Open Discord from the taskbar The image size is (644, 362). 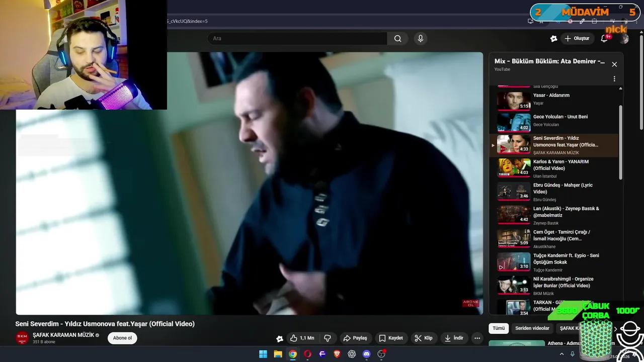[366, 354]
